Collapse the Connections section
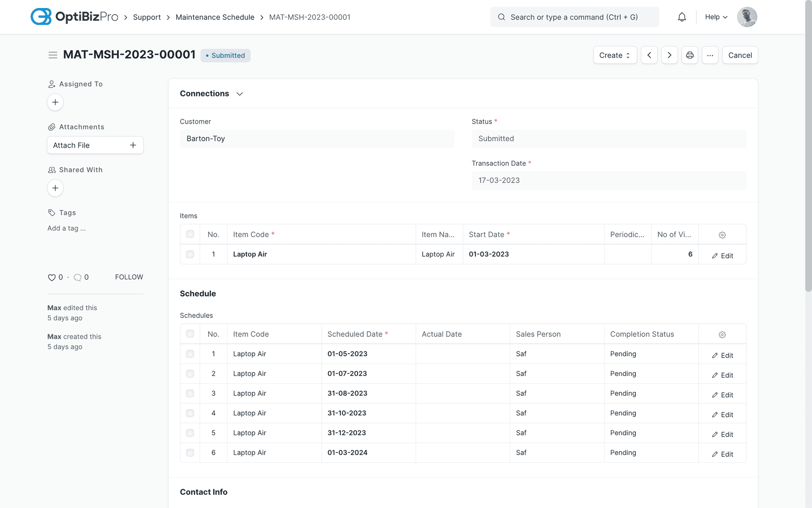This screenshot has width=812, height=508. 240,94
